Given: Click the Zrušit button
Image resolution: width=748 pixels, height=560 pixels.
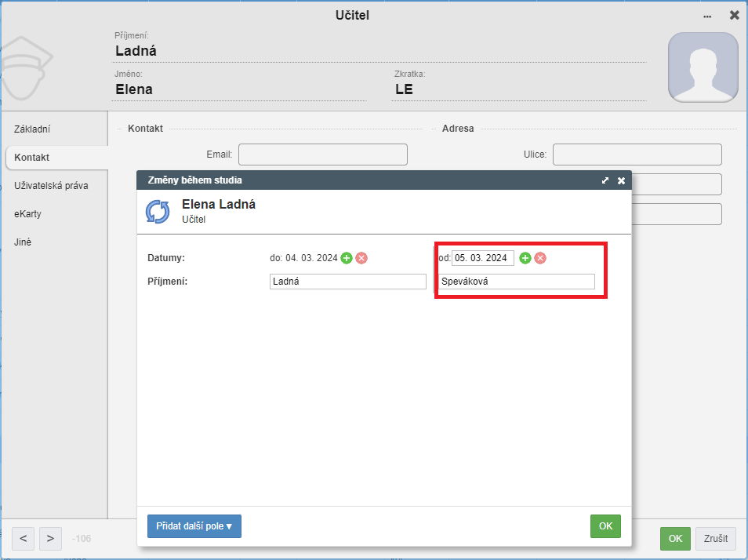Looking at the screenshot, I should [716, 539].
